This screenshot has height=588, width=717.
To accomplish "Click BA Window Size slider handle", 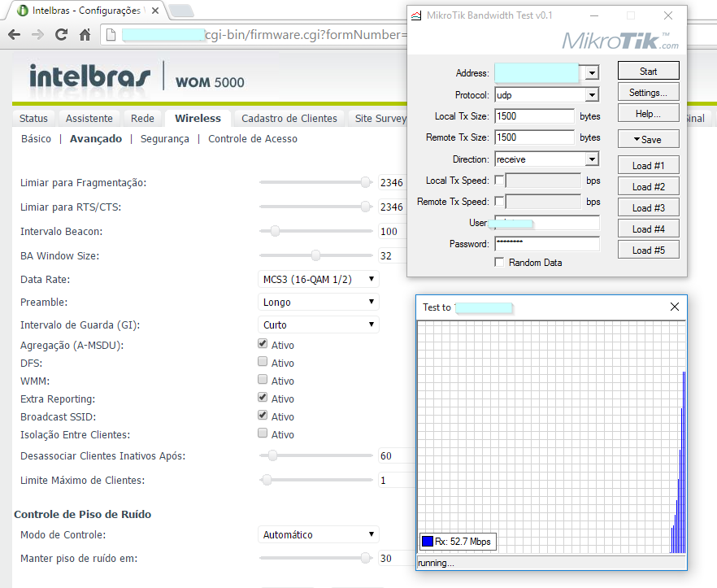I will tap(315, 255).
